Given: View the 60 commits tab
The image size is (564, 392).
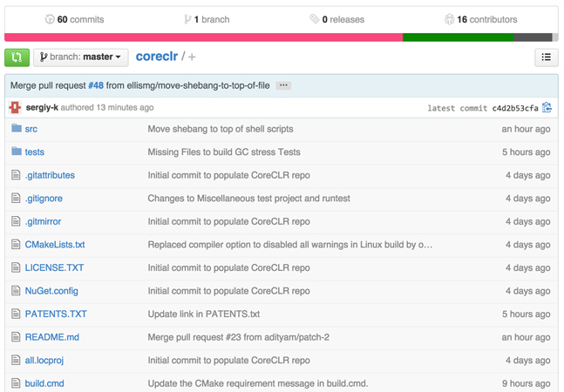Looking at the screenshot, I should (x=74, y=19).
